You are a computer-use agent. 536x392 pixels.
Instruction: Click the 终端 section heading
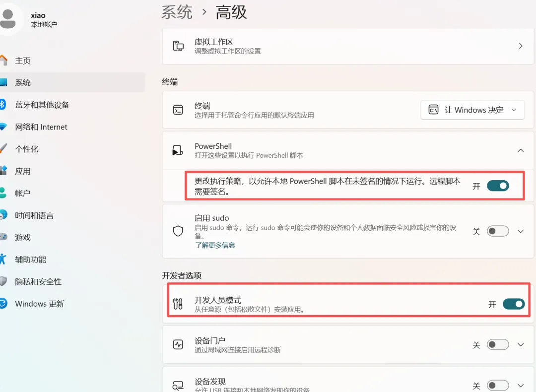[x=170, y=82]
